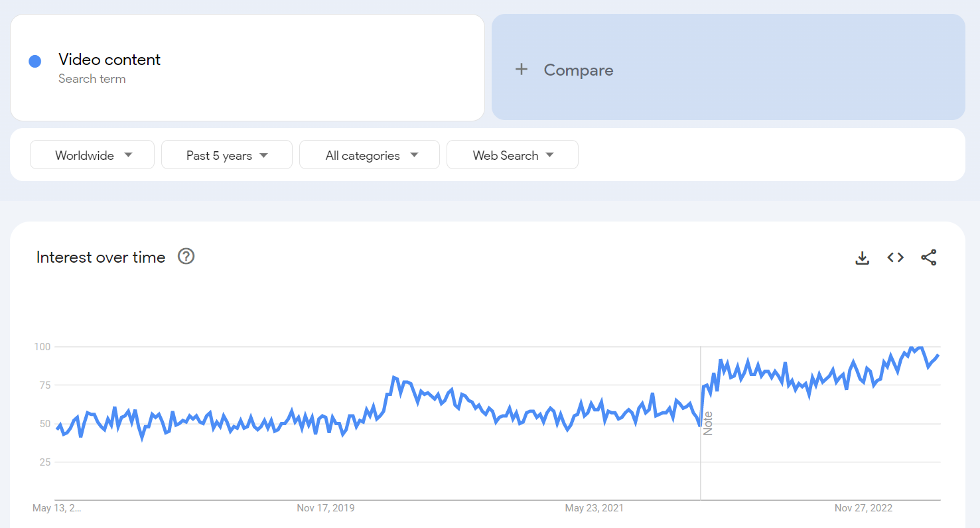Open the All categories dropdown
980x528 pixels.
pos(370,155)
